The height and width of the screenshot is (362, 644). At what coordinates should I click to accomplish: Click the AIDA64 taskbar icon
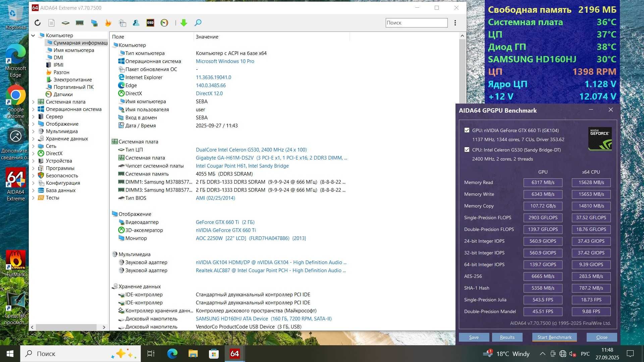tap(234, 353)
